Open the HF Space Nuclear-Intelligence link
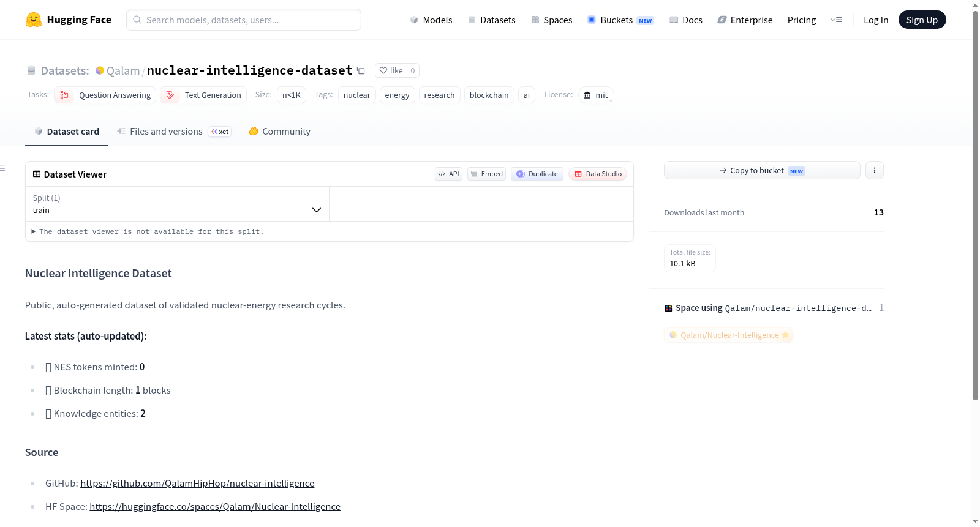 215,506
